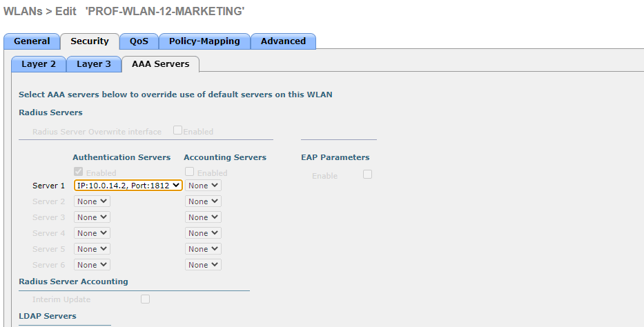644x327 pixels.
Task: Open Server 1 accounting server dropdown
Action: point(203,186)
